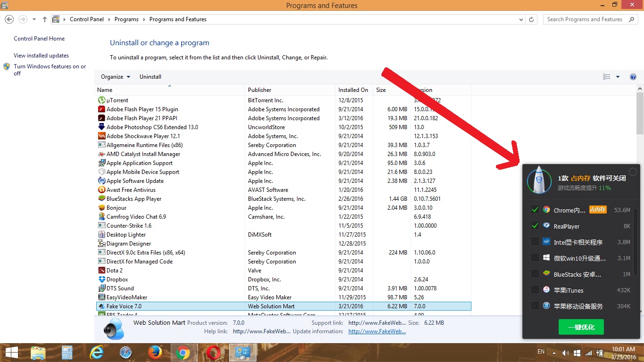This screenshot has width=644, height=362.
Task: Select the Fake Voice 7.0 row
Action: point(283,306)
